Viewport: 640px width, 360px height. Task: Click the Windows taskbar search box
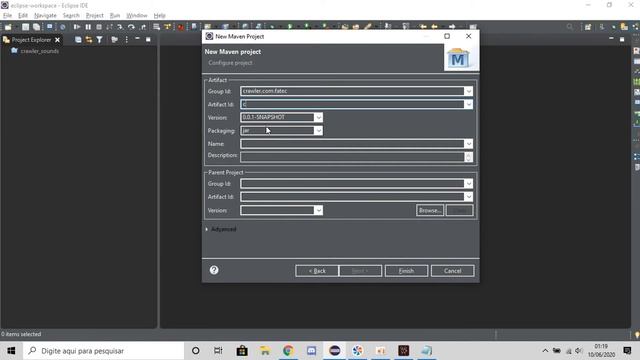pos(104,351)
